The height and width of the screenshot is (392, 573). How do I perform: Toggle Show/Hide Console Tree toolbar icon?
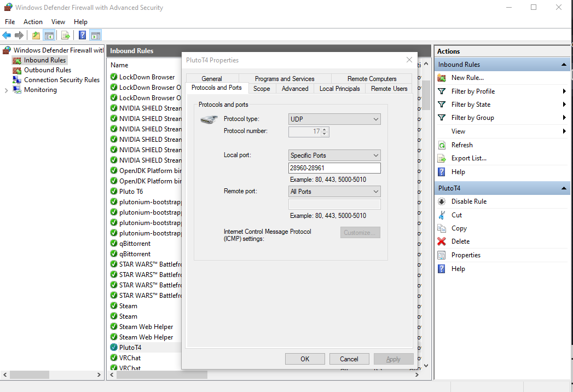(x=49, y=36)
